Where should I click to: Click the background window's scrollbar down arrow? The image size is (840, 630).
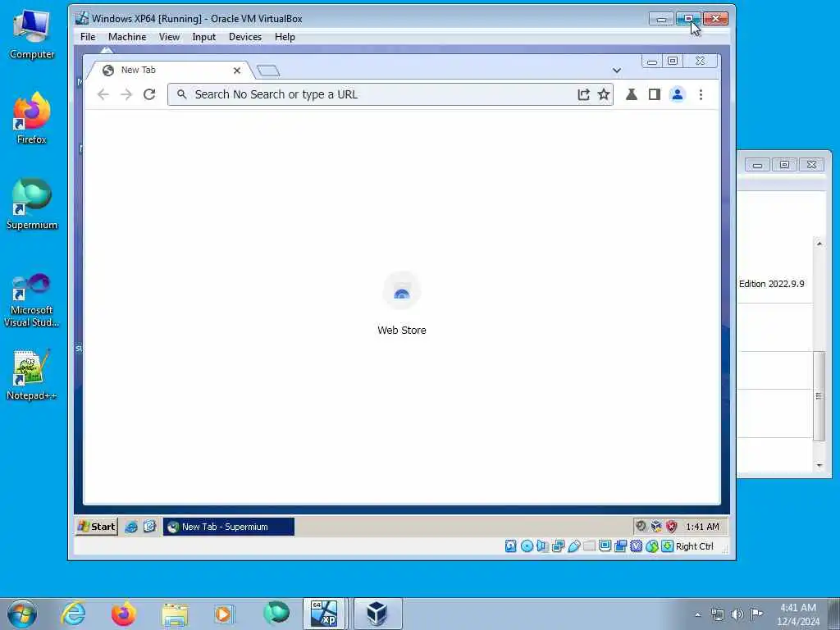819,466
